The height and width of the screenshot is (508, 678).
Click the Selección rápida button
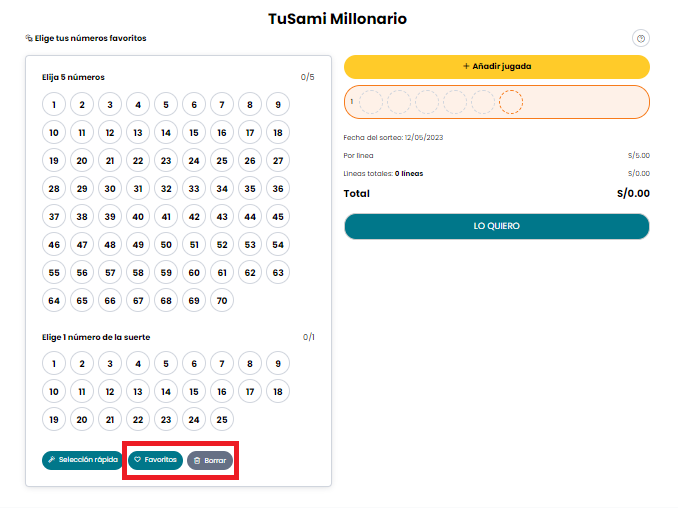tap(82, 460)
